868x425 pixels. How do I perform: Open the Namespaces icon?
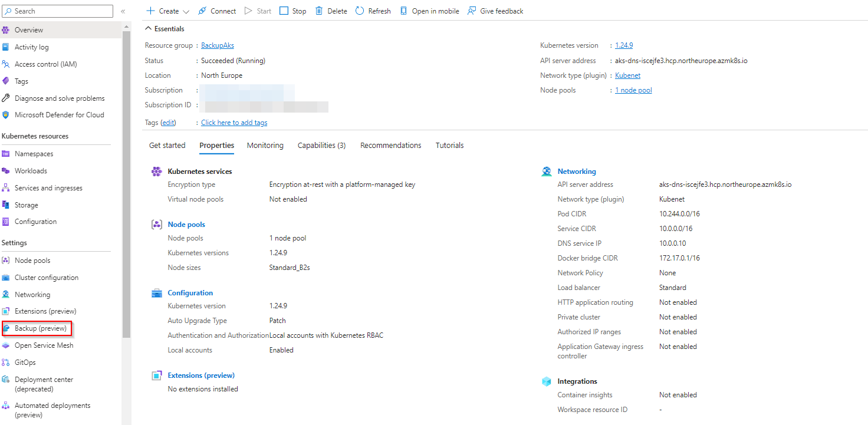click(x=6, y=154)
